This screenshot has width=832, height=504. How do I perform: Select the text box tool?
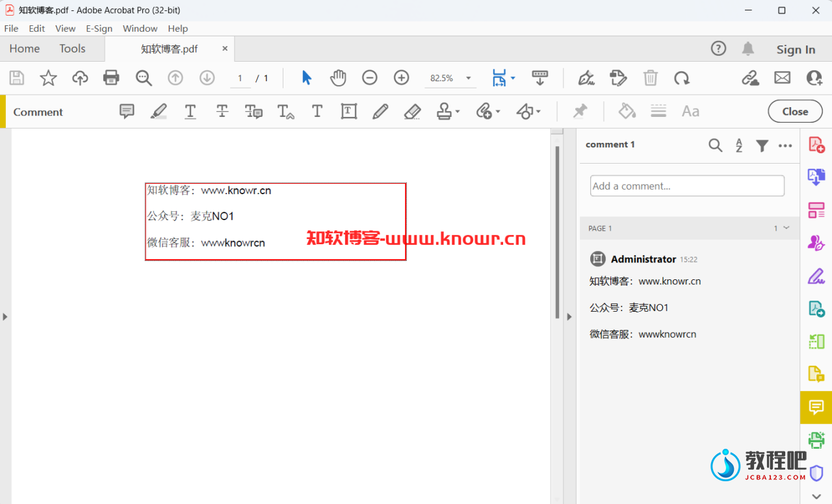[x=349, y=112]
